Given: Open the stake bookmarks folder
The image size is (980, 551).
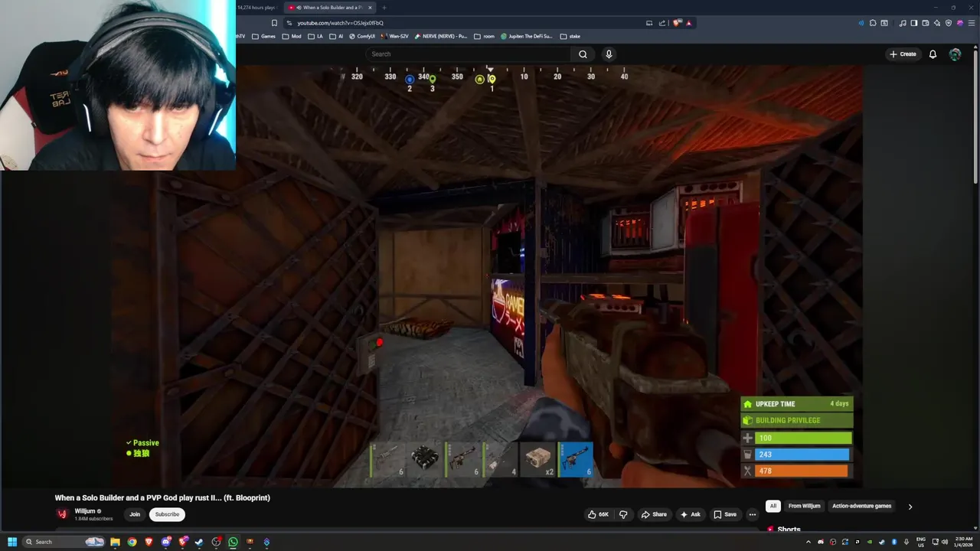Looking at the screenshot, I should coord(570,36).
